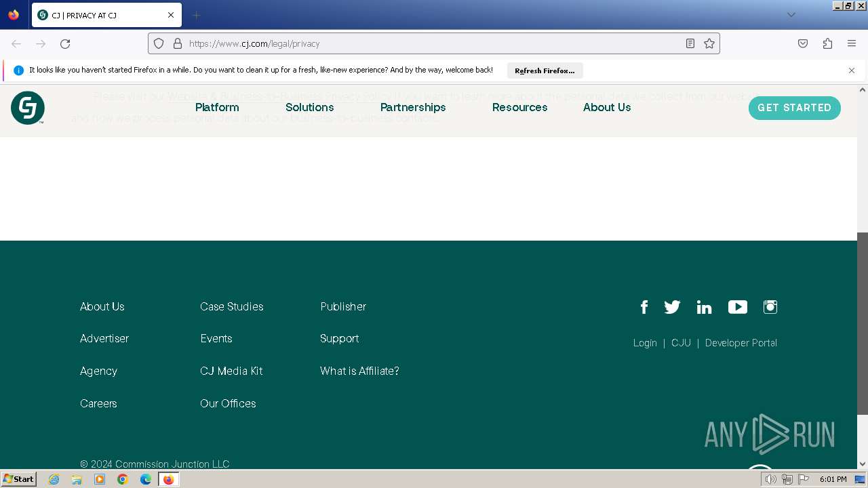Image resolution: width=868 pixels, height=488 pixels.
Task: Open Firefox application hamburger menu
Action: click(852, 43)
